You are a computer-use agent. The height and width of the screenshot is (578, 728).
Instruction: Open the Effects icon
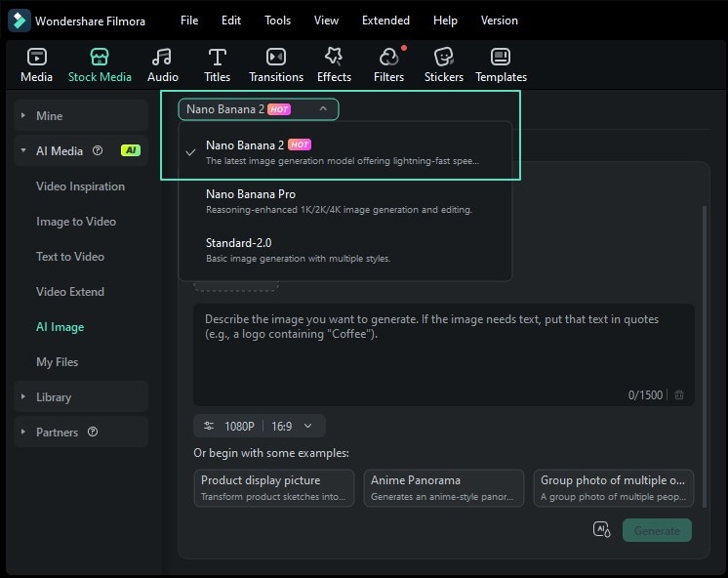click(x=334, y=57)
